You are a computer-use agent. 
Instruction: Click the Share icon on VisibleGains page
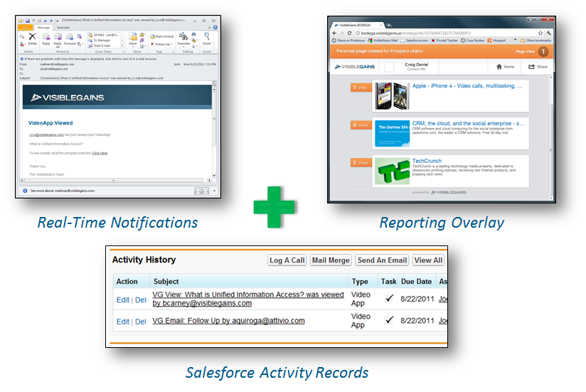coord(531,67)
